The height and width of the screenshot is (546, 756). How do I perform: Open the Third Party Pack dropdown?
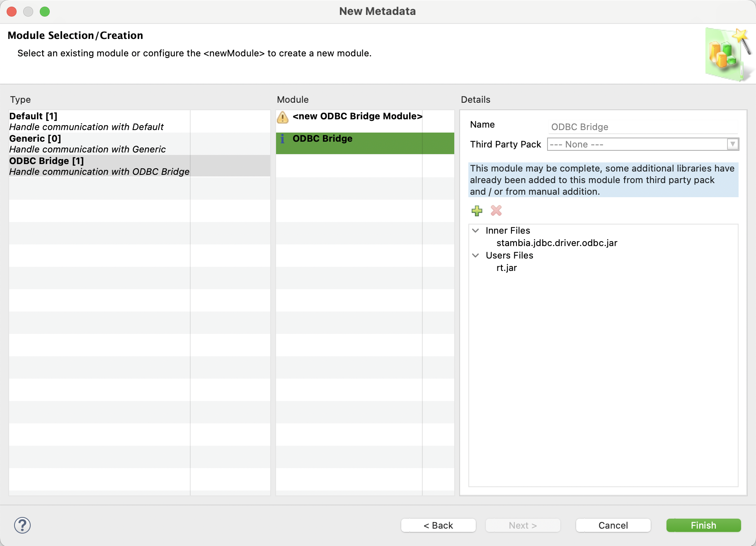[x=732, y=144]
